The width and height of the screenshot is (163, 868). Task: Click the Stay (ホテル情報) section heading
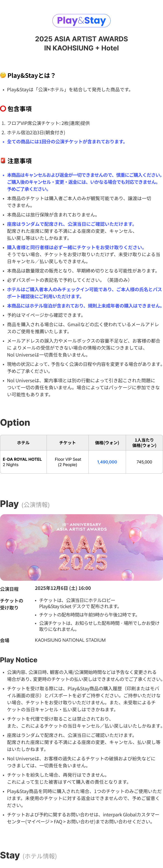click(x=28, y=856)
